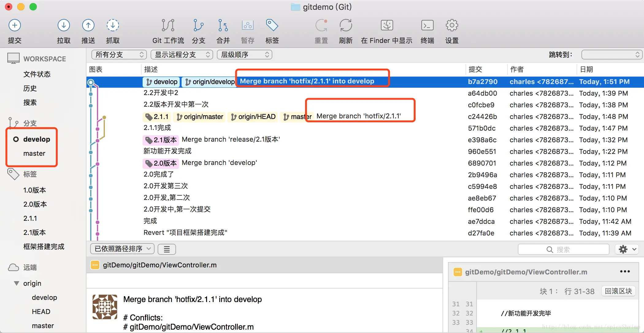Select 历史 in the Workspace sidebar
The height and width of the screenshot is (333, 644).
click(30, 88)
